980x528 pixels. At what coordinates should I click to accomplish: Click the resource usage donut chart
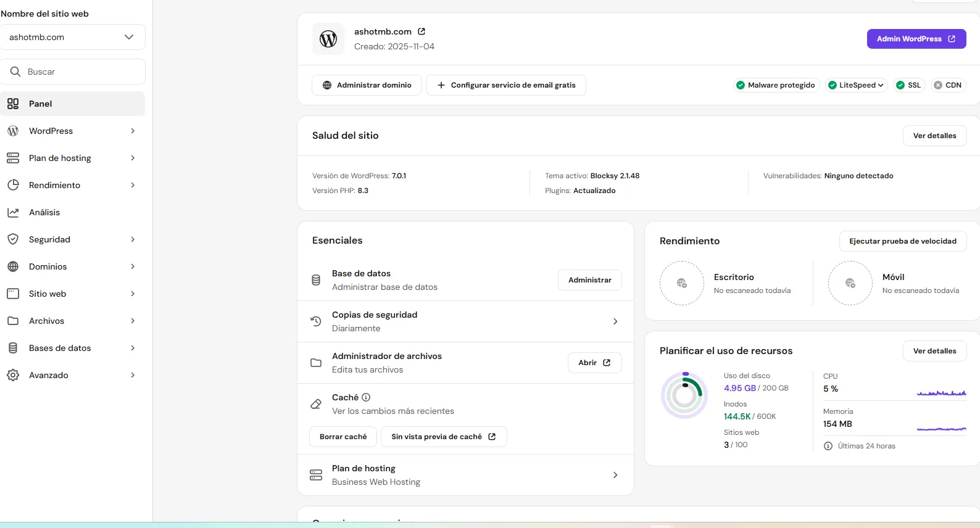(x=684, y=395)
